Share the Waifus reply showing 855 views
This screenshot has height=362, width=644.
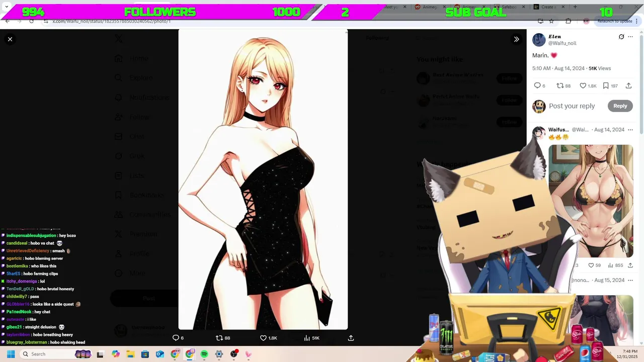click(630, 265)
